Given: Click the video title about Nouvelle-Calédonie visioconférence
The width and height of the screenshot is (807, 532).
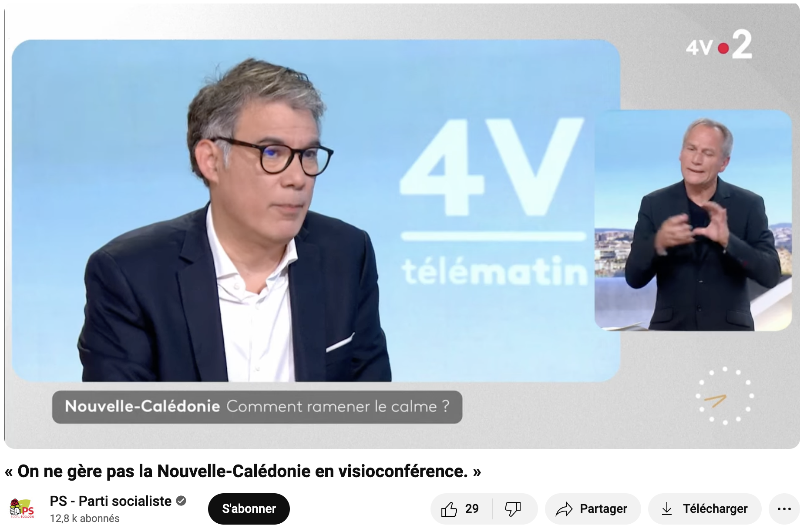Looking at the screenshot, I should click(243, 471).
